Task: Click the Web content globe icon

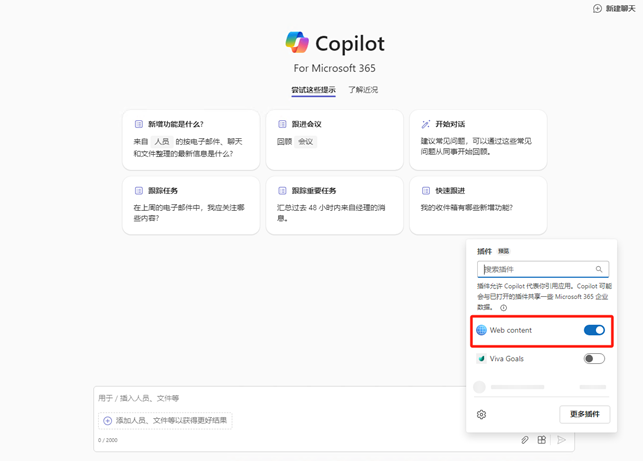Action: pos(481,330)
